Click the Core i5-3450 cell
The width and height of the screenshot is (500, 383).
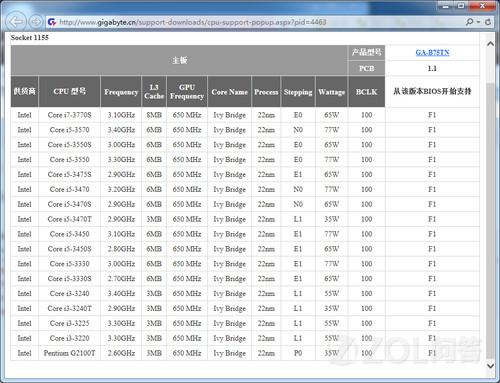[69, 234]
